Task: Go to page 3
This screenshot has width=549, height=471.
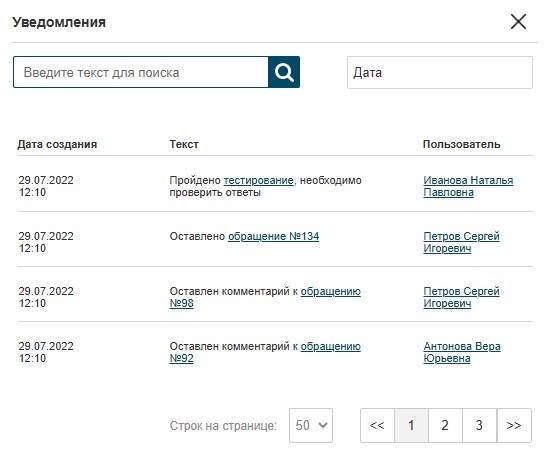Action: [479, 425]
